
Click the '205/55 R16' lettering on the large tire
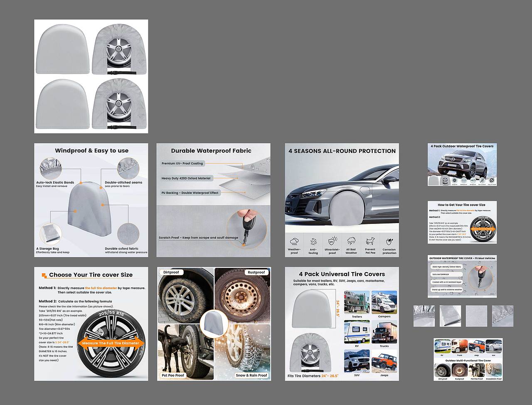pyautogui.click(x=111, y=314)
